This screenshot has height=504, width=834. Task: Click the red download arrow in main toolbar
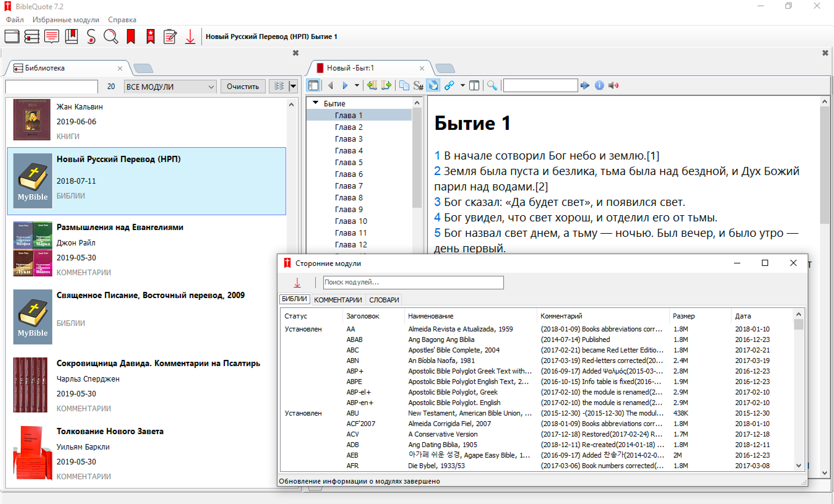point(190,36)
